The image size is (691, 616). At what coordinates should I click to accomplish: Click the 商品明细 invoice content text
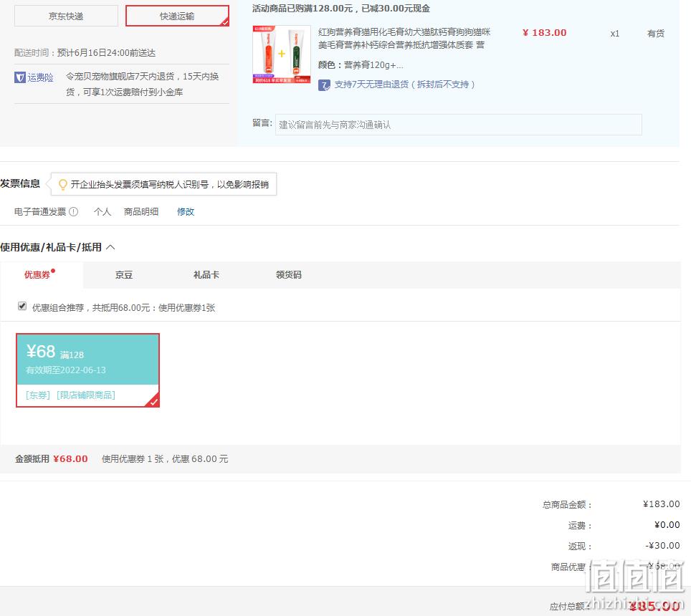pyautogui.click(x=141, y=212)
